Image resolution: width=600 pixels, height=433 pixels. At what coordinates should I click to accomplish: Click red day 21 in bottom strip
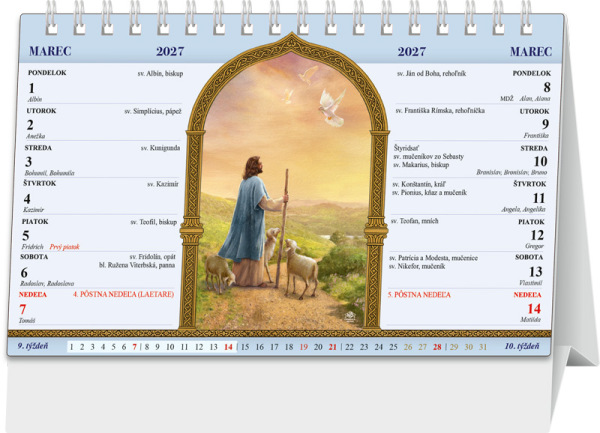click(333, 347)
